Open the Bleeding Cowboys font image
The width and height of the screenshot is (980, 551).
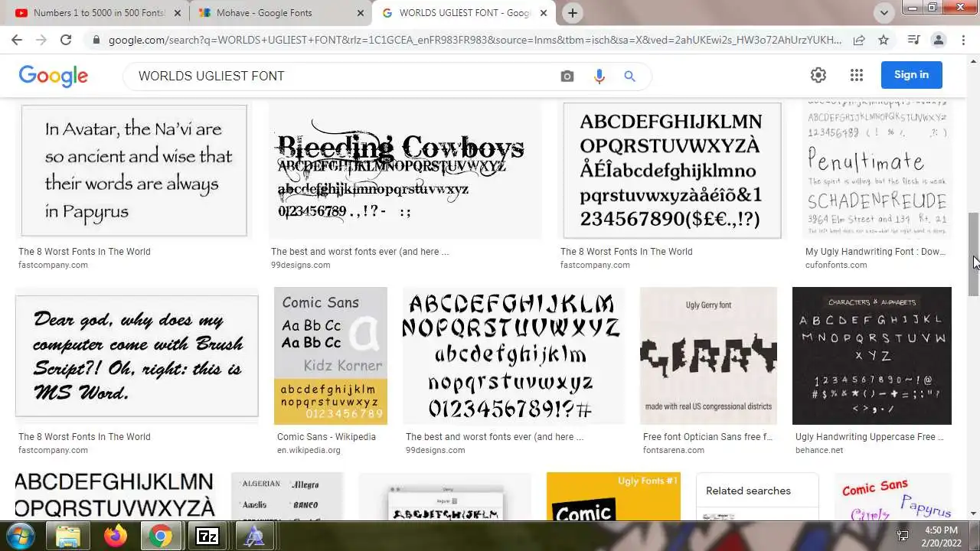405,170
